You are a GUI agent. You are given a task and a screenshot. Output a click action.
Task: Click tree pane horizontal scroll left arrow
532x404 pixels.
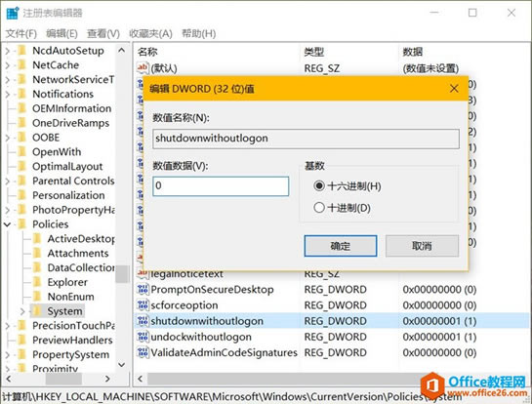point(9,379)
